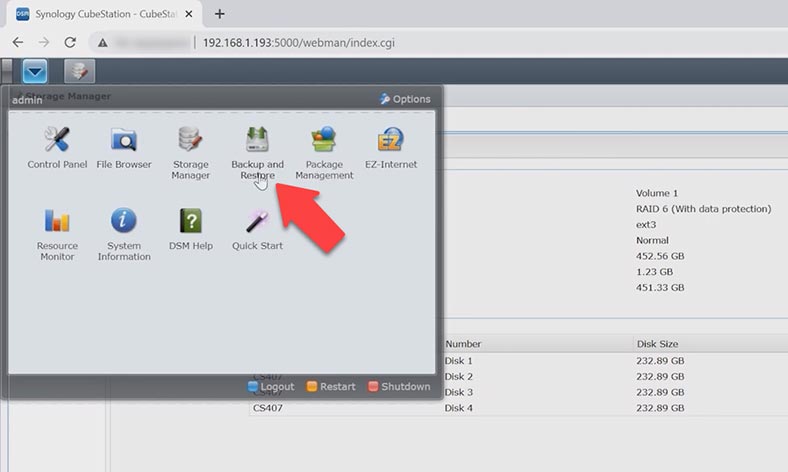
Task: Click the Volume 1 text
Action: click(656, 193)
